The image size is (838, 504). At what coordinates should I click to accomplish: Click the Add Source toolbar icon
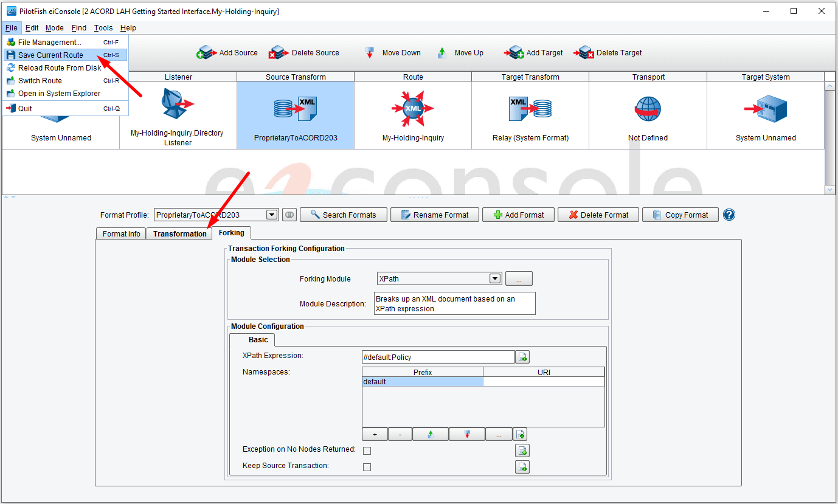(207, 53)
